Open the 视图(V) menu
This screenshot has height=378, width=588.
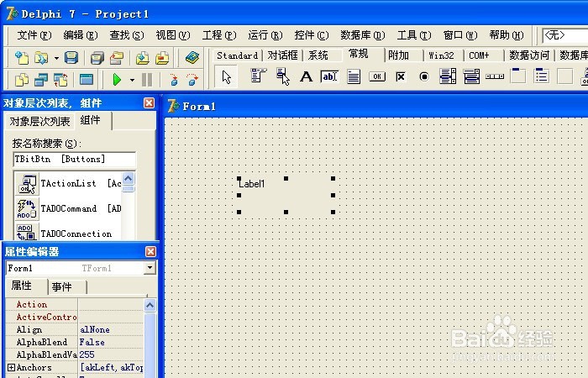(173, 35)
